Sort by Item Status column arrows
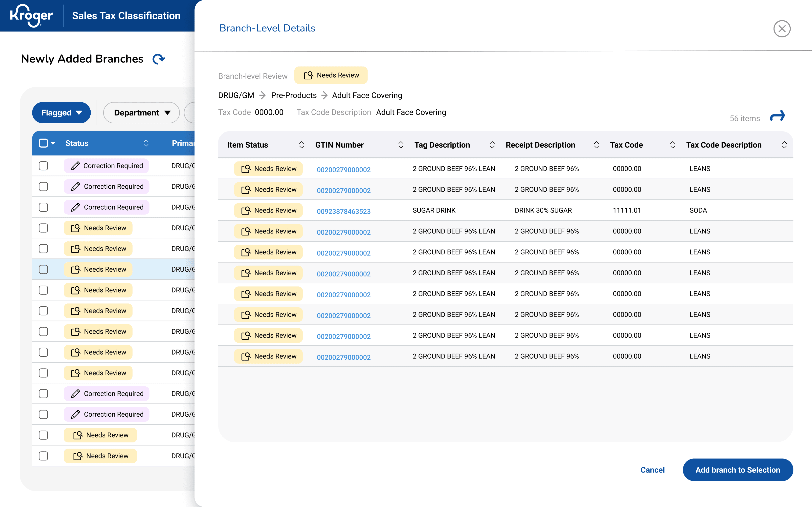 [x=301, y=145]
